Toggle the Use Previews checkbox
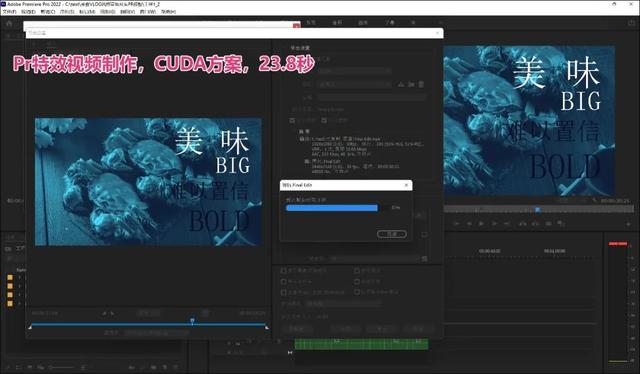The height and width of the screenshot is (374, 640). 357,270
